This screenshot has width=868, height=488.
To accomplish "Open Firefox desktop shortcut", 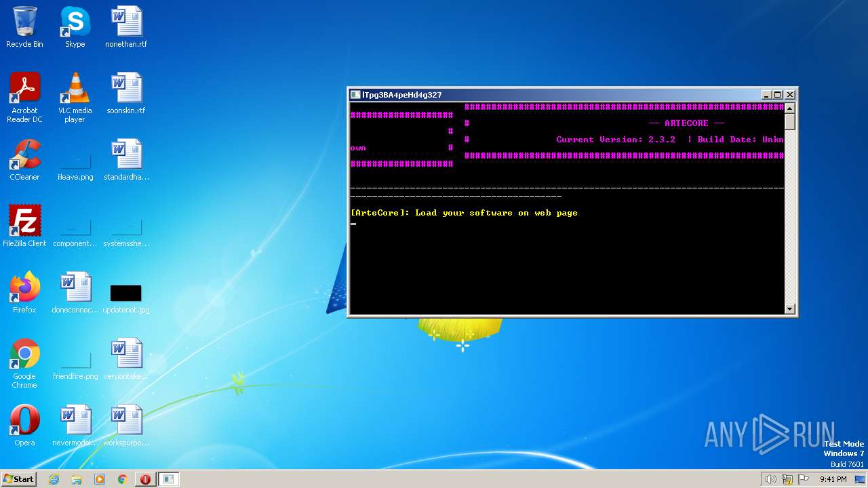I will pyautogui.click(x=24, y=293).
